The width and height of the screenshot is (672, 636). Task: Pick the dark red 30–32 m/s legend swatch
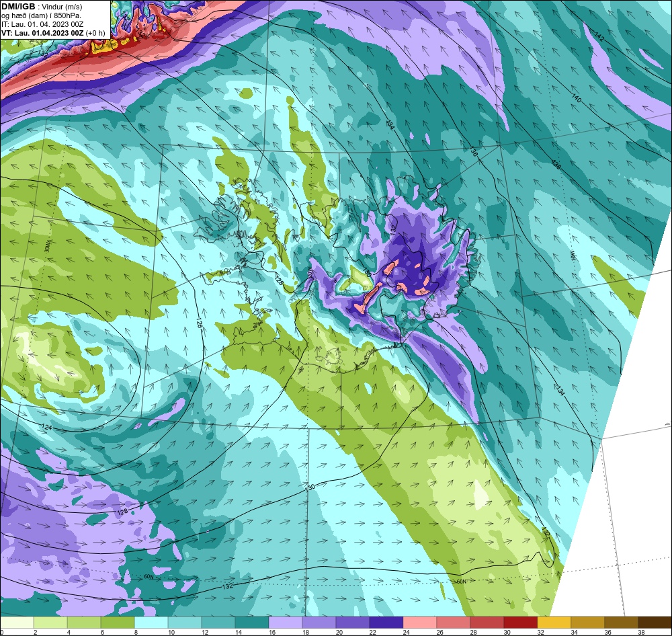[521, 622]
